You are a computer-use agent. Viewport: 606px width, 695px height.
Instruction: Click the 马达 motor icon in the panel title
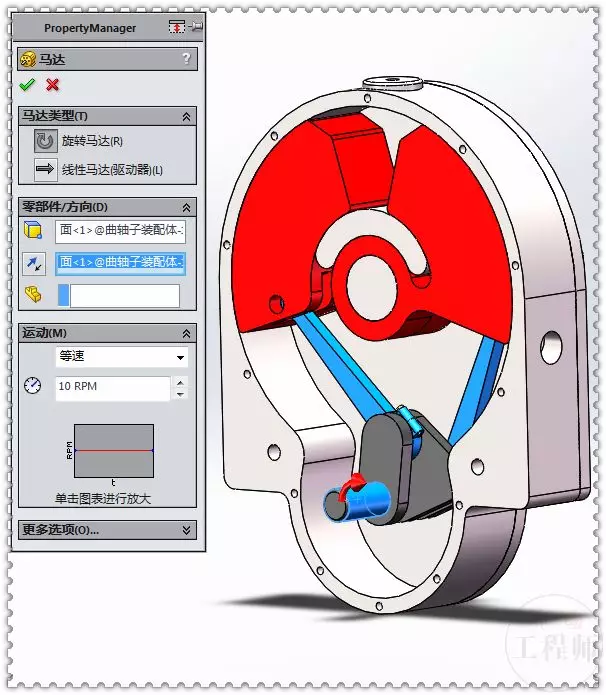[28, 59]
